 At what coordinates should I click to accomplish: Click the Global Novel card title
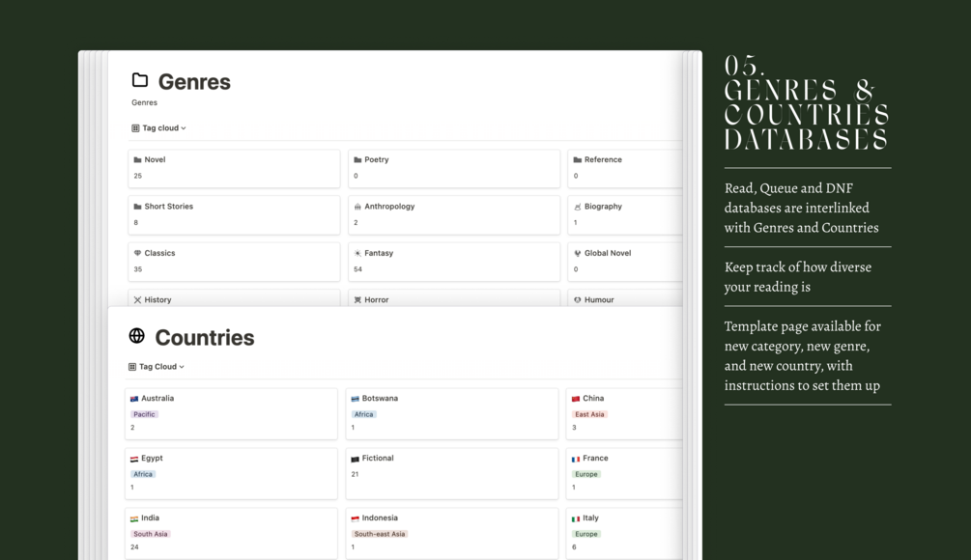(x=608, y=253)
